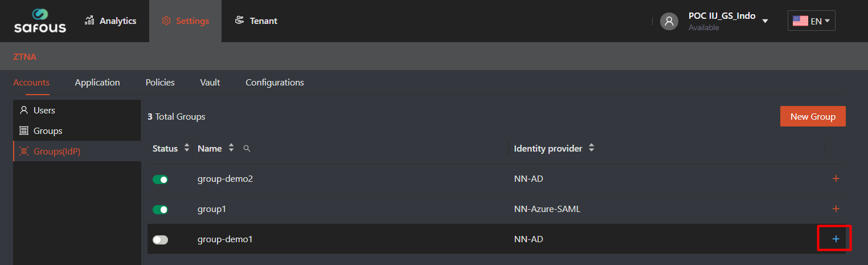Expand the POC IIJ_GS_Indo account menu
The width and height of the screenshot is (868, 265).
pos(765,21)
